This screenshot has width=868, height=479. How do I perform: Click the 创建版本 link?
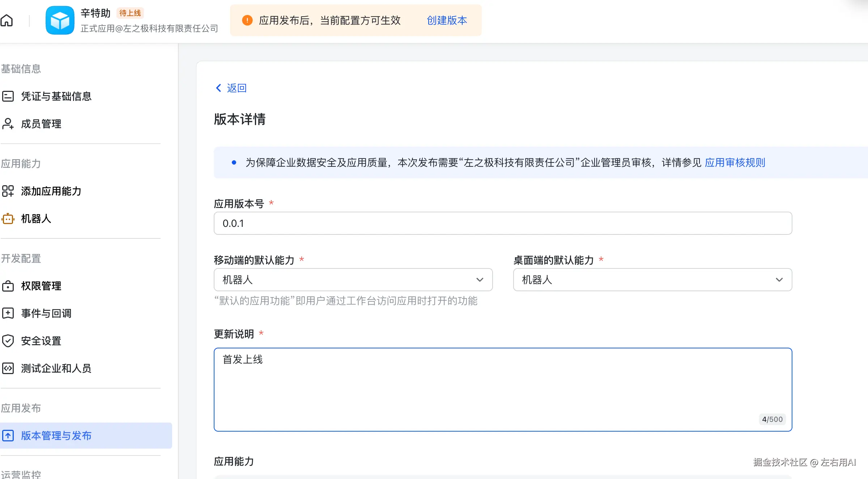[x=447, y=20]
